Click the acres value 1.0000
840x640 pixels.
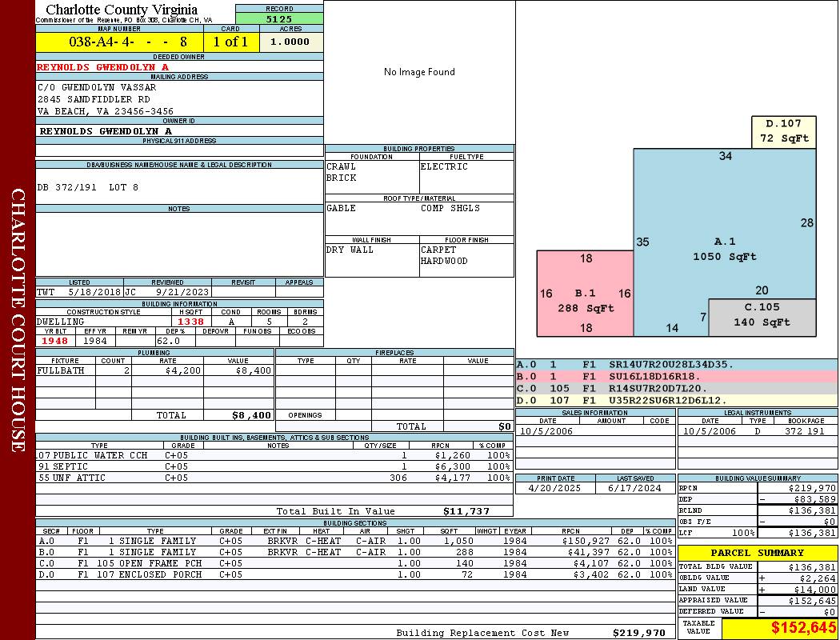290,42
